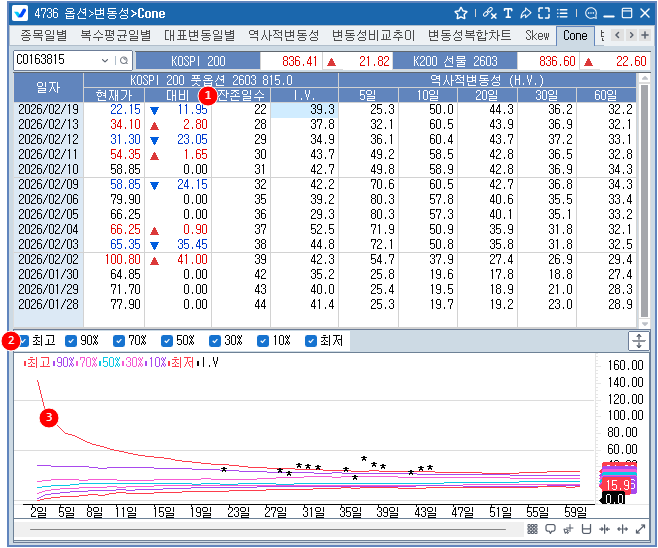Click the unlink screen icon in title bar

[488, 13]
